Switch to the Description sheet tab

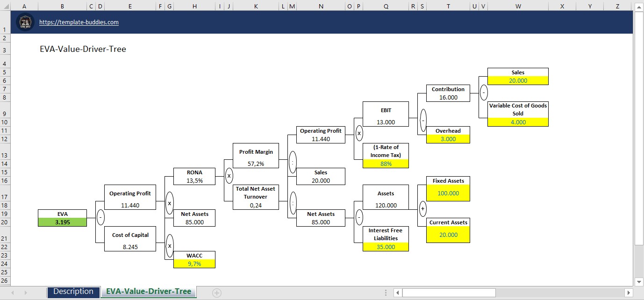pyautogui.click(x=73, y=292)
